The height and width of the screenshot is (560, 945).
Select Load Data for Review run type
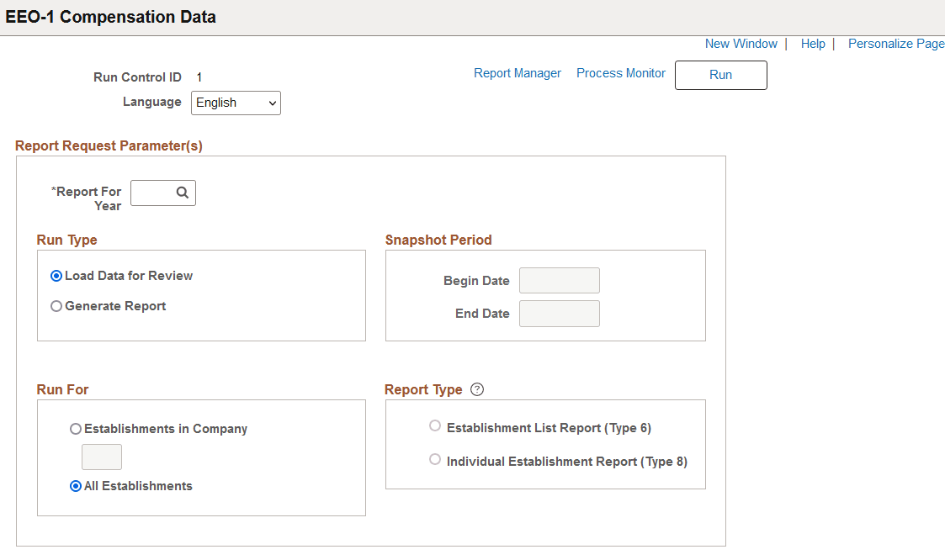[x=56, y=275]
